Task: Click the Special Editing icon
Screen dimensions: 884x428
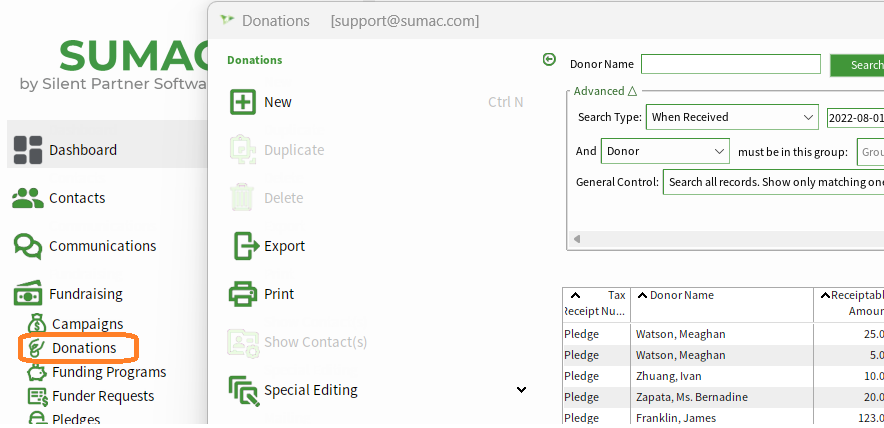Action: pos(244,391)
